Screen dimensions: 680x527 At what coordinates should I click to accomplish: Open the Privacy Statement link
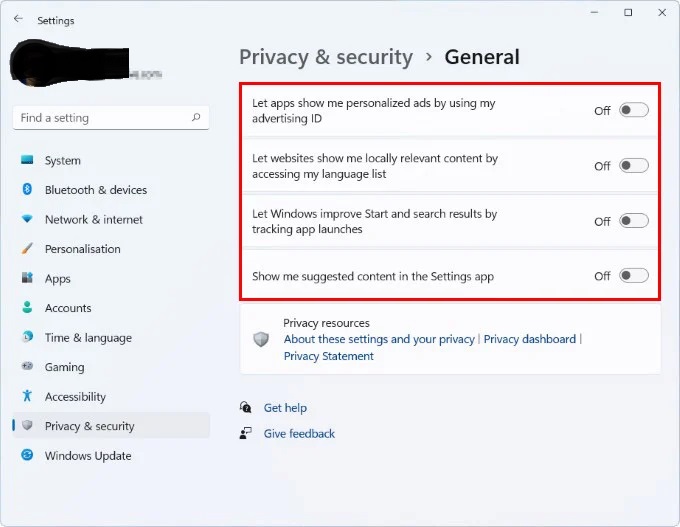click(x=328, y=356)
